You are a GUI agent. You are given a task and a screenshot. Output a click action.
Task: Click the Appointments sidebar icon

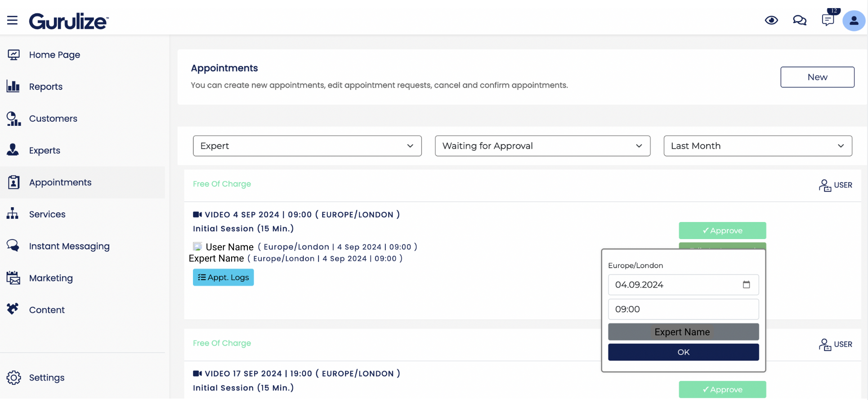point(13,182)
